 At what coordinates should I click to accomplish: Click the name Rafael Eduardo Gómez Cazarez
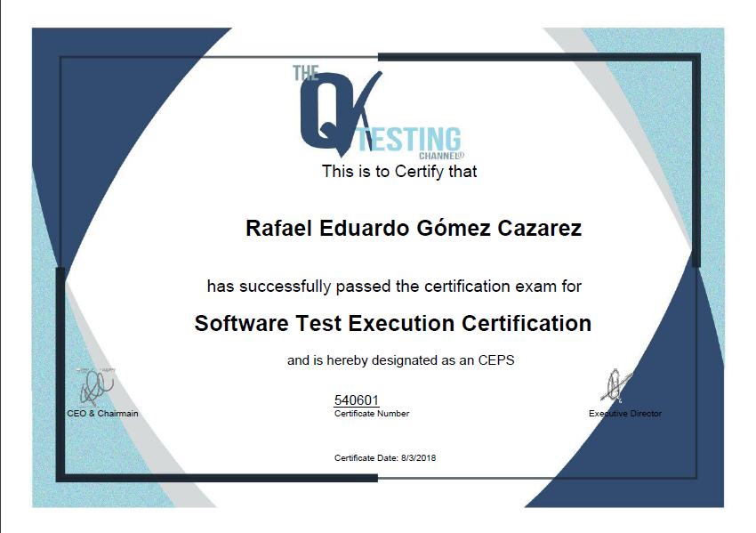pyautogui.click(x=414, y=228)
